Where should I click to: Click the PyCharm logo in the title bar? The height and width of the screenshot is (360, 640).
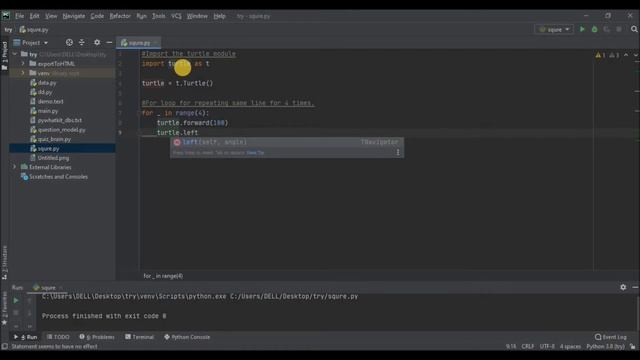(x=6, y=16)
